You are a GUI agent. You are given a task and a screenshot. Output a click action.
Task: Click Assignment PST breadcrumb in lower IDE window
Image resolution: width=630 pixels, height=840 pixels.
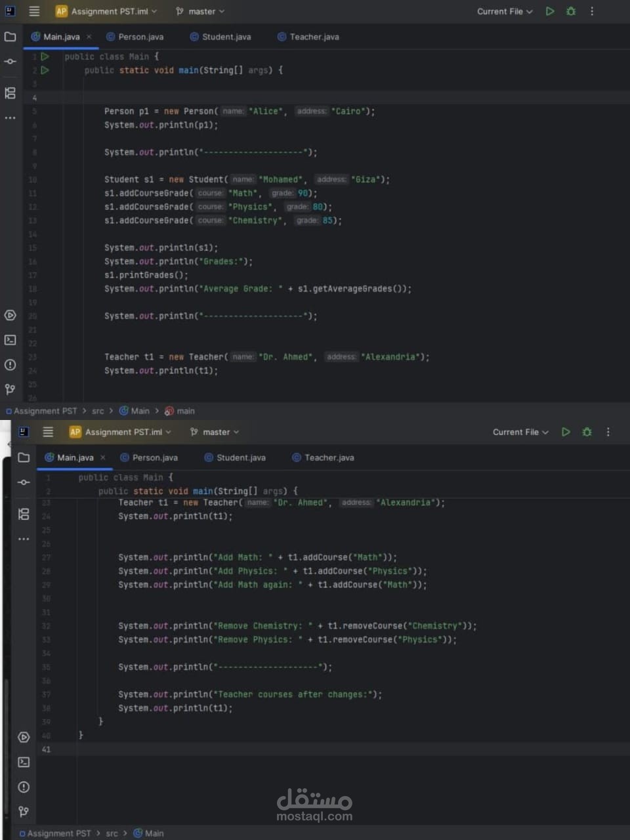pos(55,833)
